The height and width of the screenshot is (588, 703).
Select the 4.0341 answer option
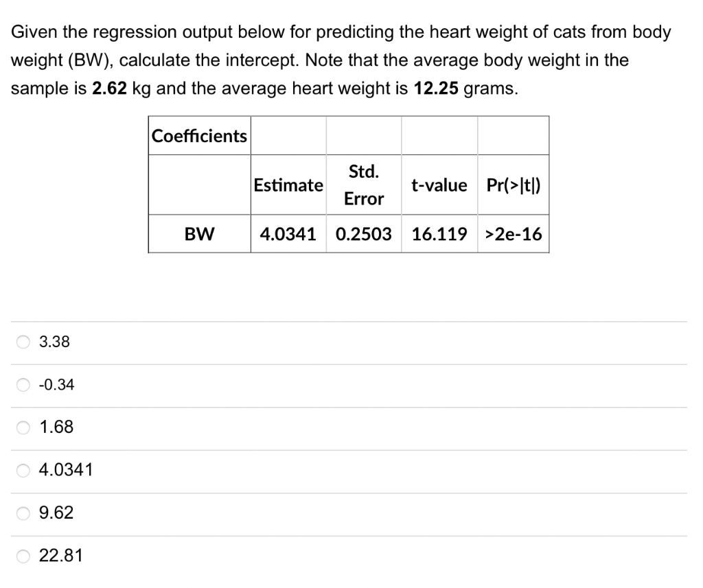[23, 470]
